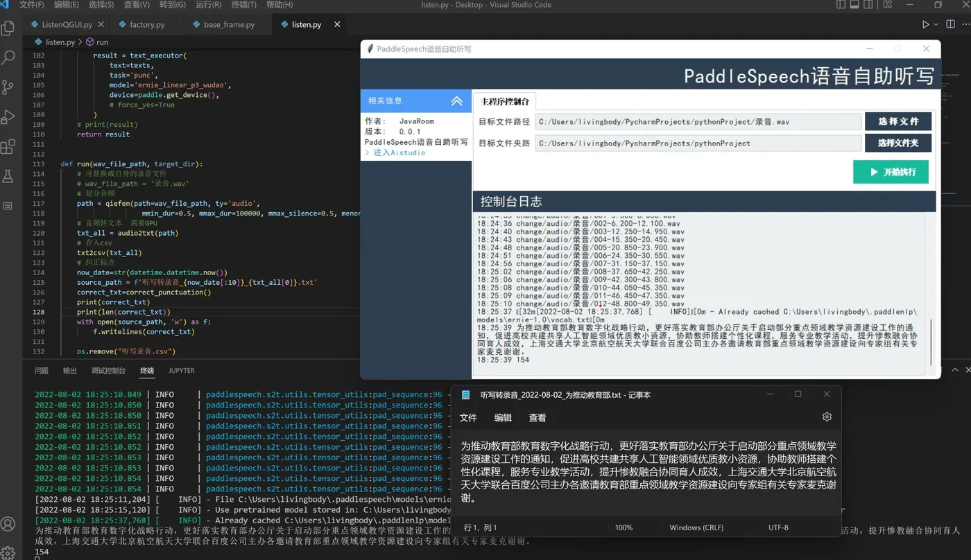Open the VS Code Explorer view
Screen dimensions: 971x560
8,28
